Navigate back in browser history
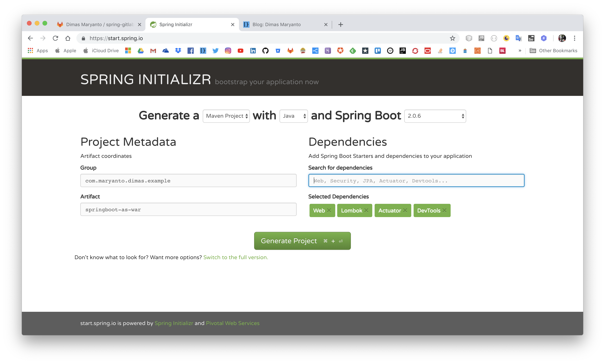Screen dimensions: 605x364 pos(30,38)
